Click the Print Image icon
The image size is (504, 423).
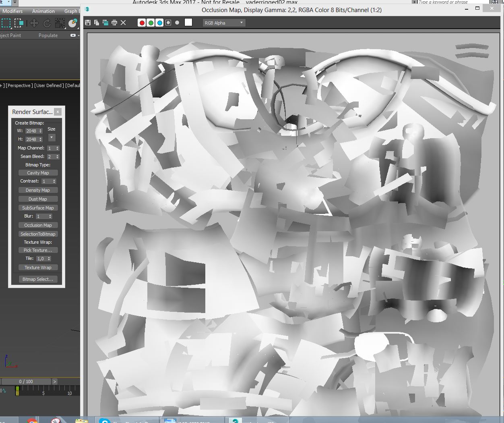(114, 23)
